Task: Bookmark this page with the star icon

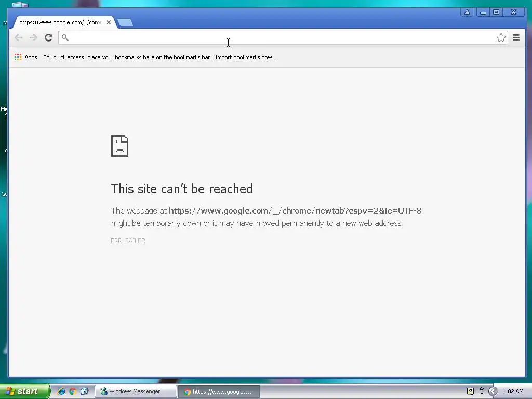Action: tap(501, 37)
